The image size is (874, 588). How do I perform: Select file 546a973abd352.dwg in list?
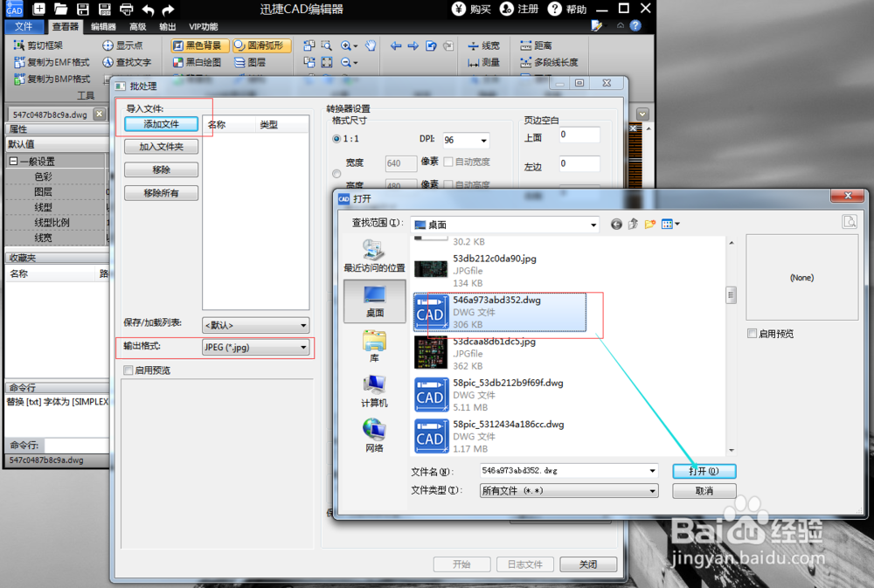coord(500,312)
